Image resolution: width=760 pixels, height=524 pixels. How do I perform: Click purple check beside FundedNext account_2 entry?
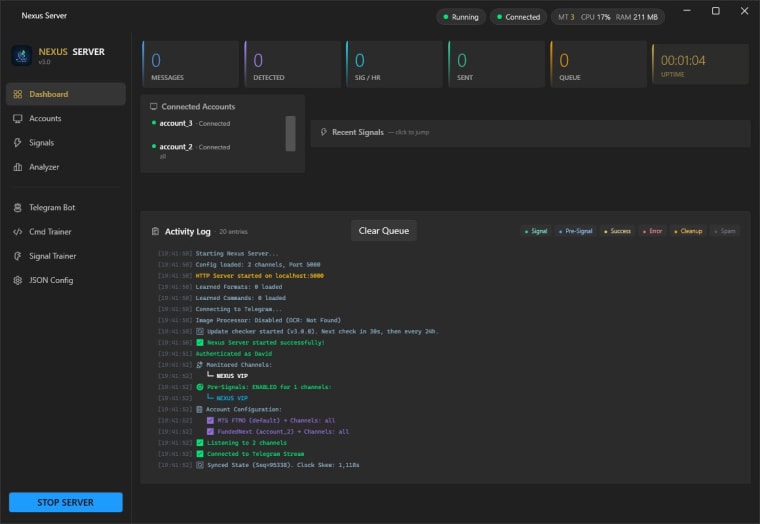coord(210,431)
